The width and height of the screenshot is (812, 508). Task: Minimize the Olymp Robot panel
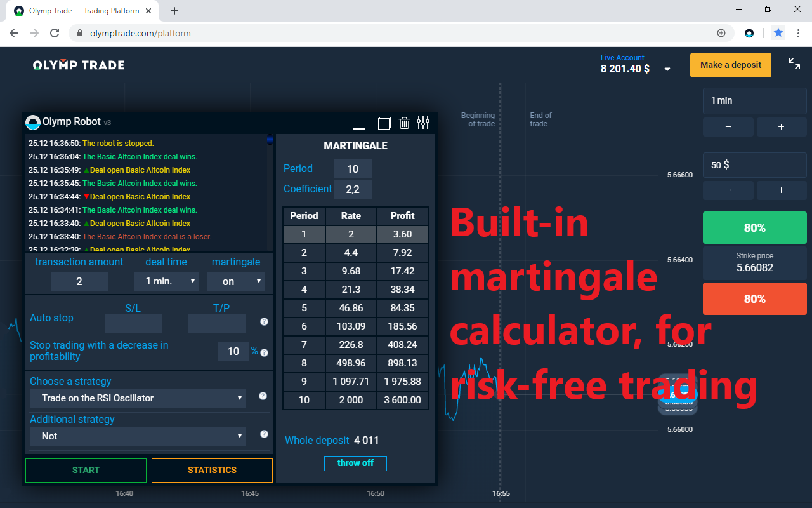359,128
